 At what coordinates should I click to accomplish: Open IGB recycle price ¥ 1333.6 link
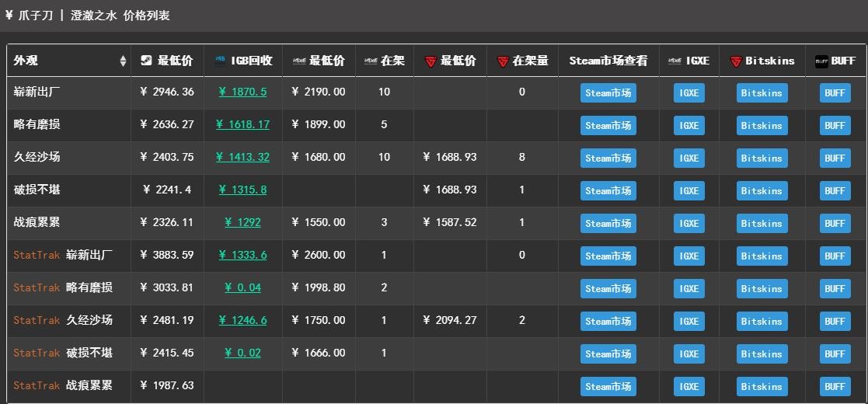[242, 255]
